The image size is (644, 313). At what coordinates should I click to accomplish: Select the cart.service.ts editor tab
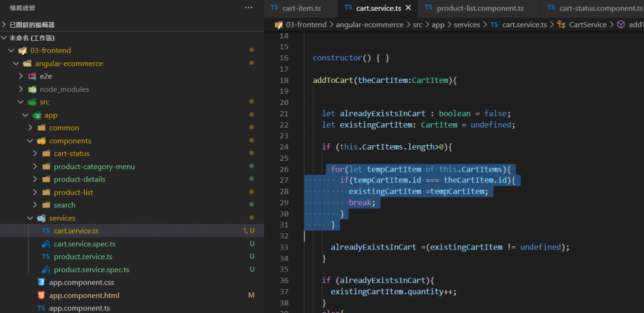pyautogui.click(x=378, y=8)
